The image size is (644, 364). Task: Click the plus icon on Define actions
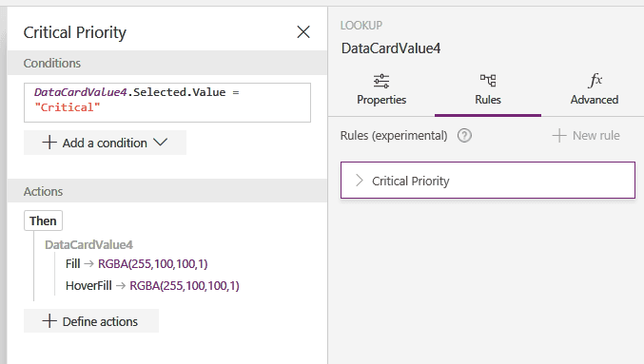[x=49, y=321]
